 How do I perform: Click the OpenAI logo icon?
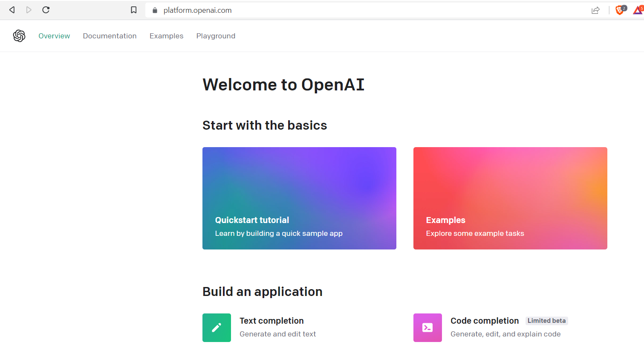19,36
